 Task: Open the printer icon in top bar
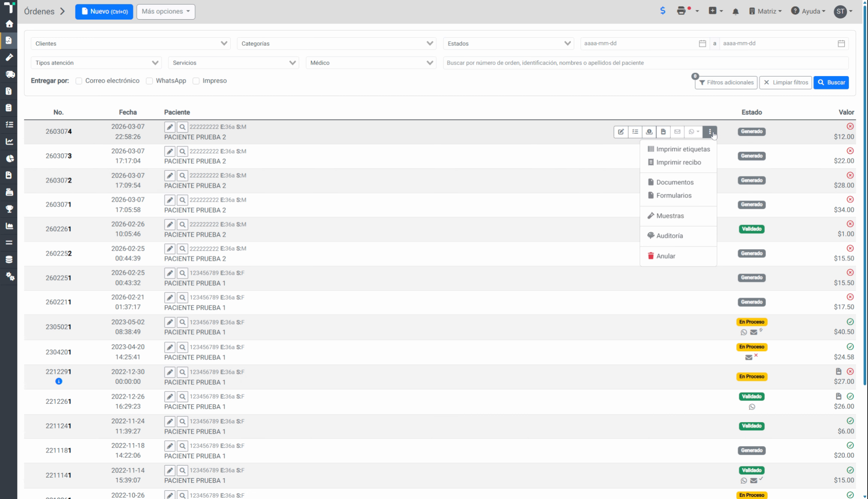[x=681, y=11]
